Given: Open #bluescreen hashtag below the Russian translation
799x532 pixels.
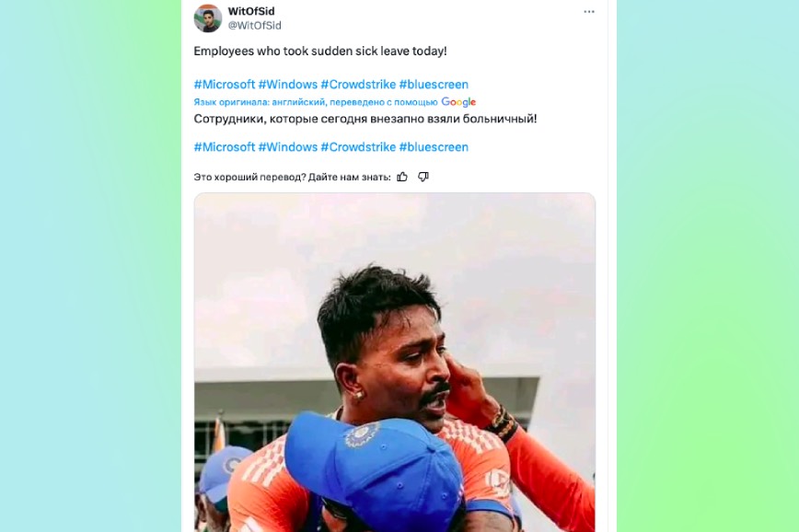Looking at the screenshot, I should (434, 146).
